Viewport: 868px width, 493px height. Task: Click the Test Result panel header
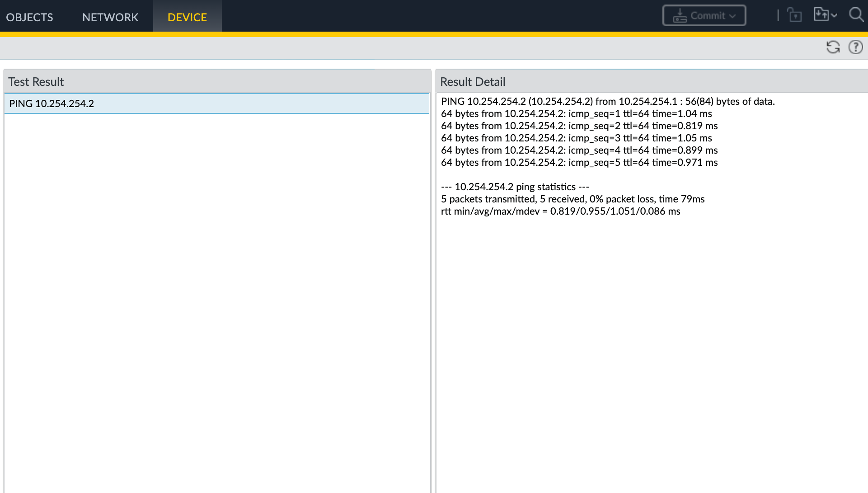[36, 82]
